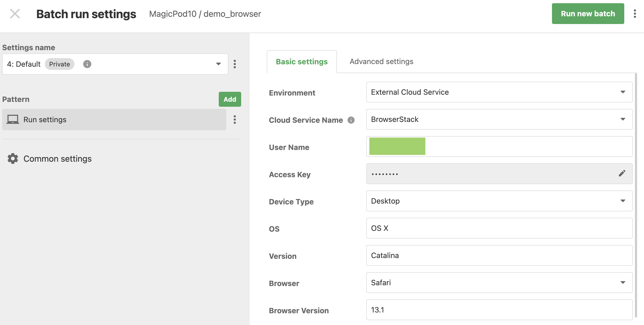This screenshot has height=325, width=644.
Task: Click the Version field containing Catalina
Action: (x=499, y=255)
